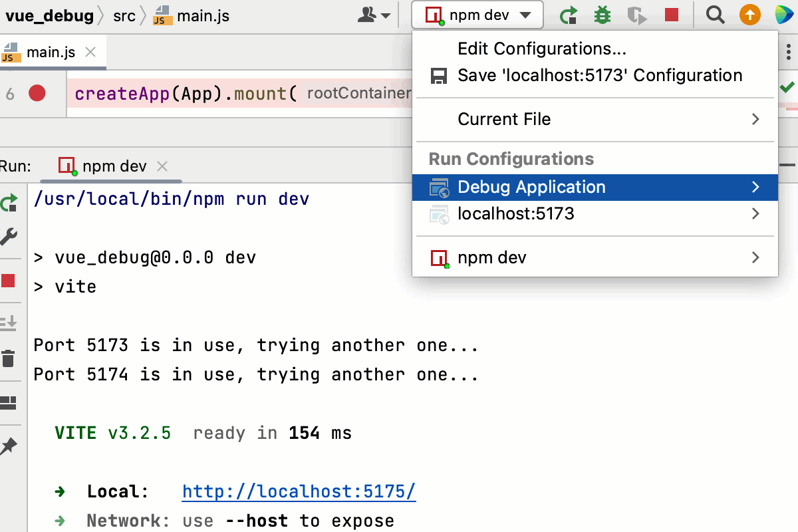This screenshot has height=532, width=798.
Task: Open the http://localhost:5175/ link
Action: coord(299,491)
